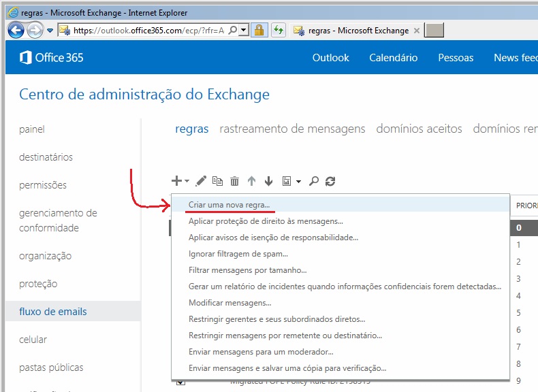Select pastas públicas in the left navigation
538x392 pixels.
51,367
